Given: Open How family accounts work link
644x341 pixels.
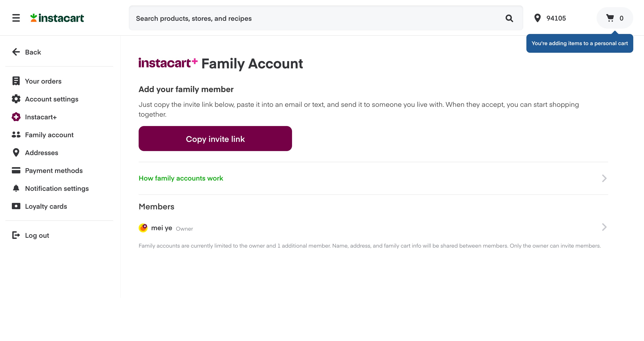Looking at the screenshot, I should (181, 178).
